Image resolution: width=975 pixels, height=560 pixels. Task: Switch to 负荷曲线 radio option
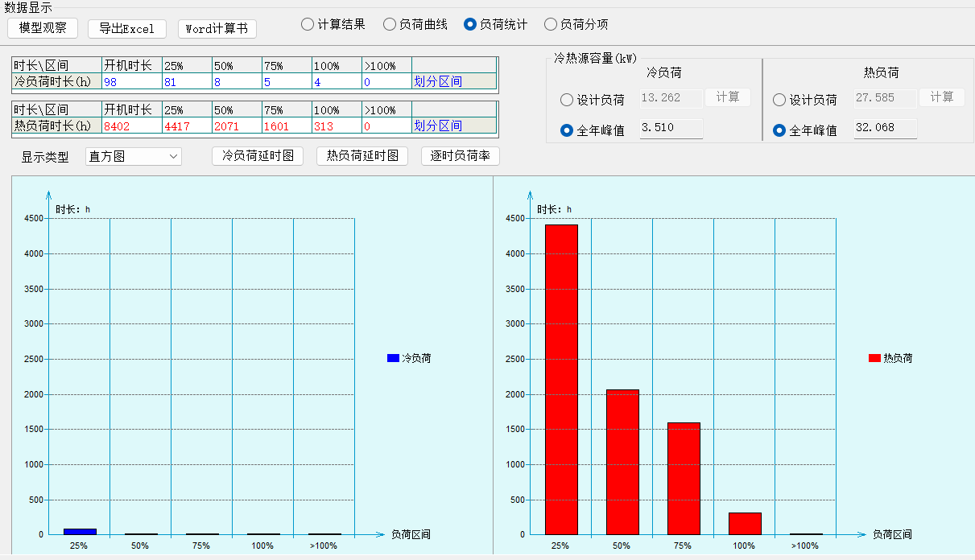pos(390,24)
